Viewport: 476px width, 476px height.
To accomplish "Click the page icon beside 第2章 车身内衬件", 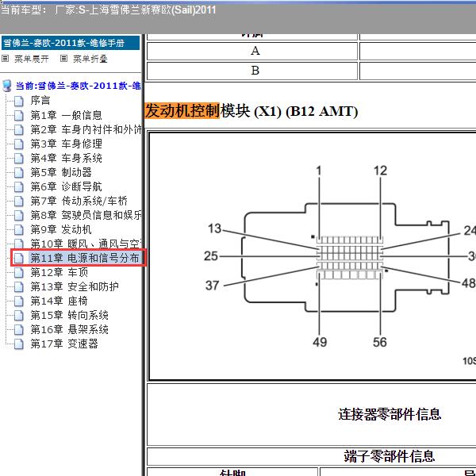I will (19, 129).
